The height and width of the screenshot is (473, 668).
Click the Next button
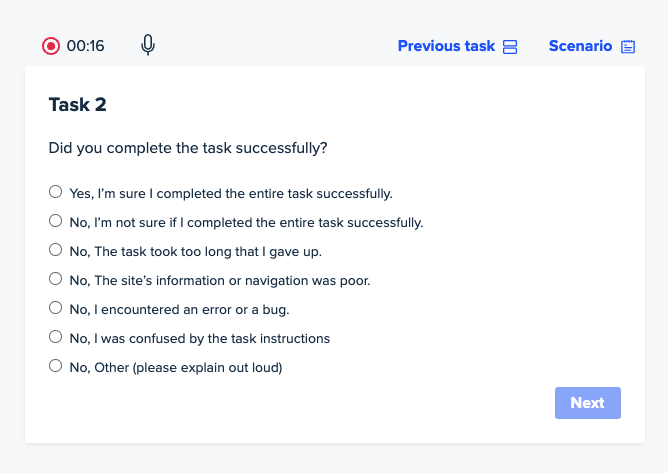(x=587, y=403)
